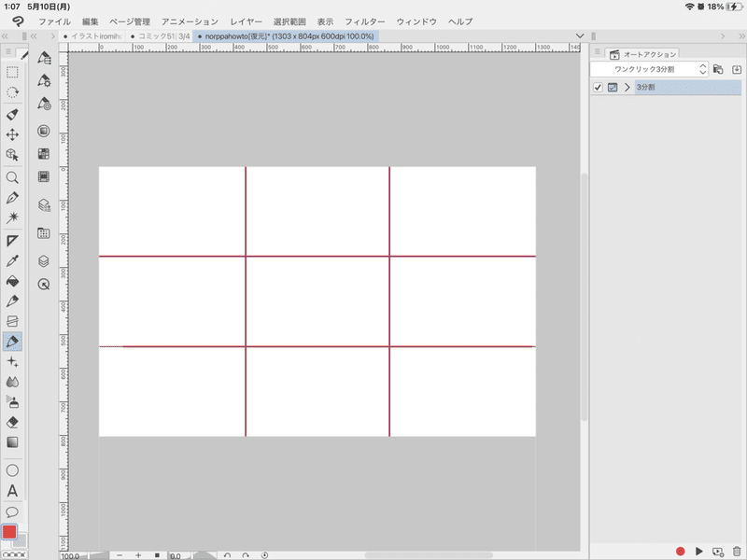The image size is (747, 560).
Task: Select the オートアクション palette tab
Action: tap(642, 54)
